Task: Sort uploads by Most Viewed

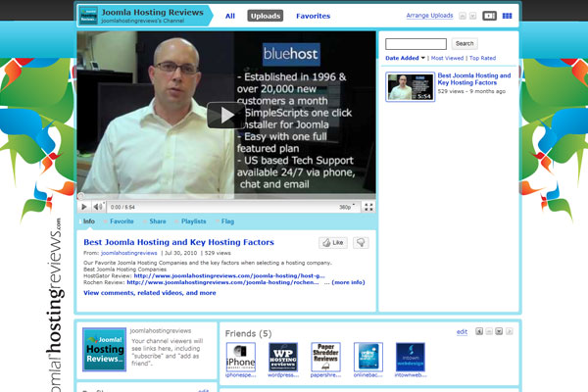Action: (x=447, y=58)
